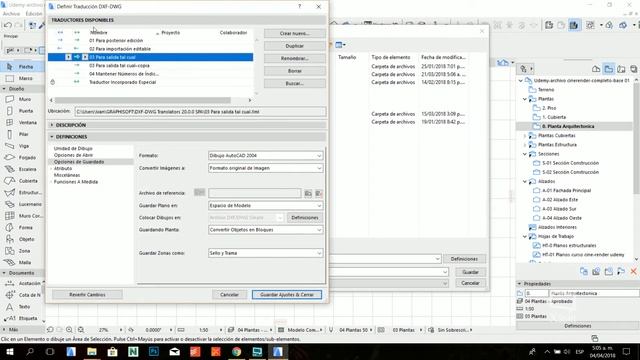This screenshot has height=360, width=640.
Task: Select the Ventana window tool
Action: pyautogui.click(x=22, y=122)
